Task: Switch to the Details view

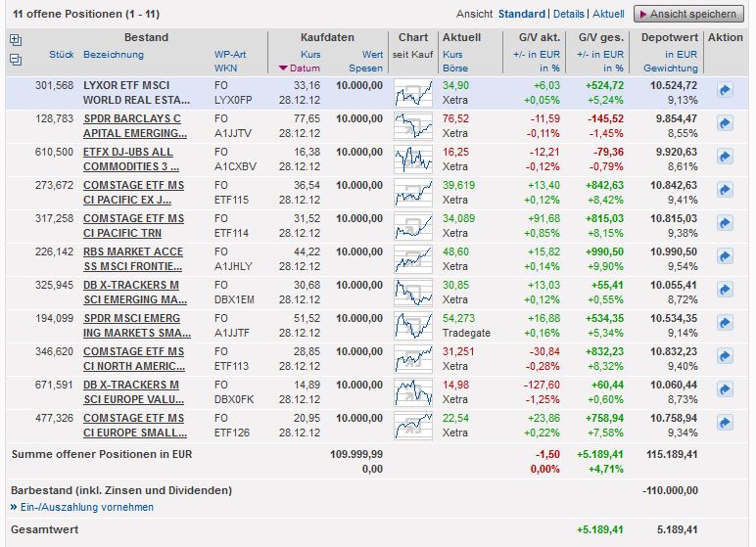Action: pos(568,15)
